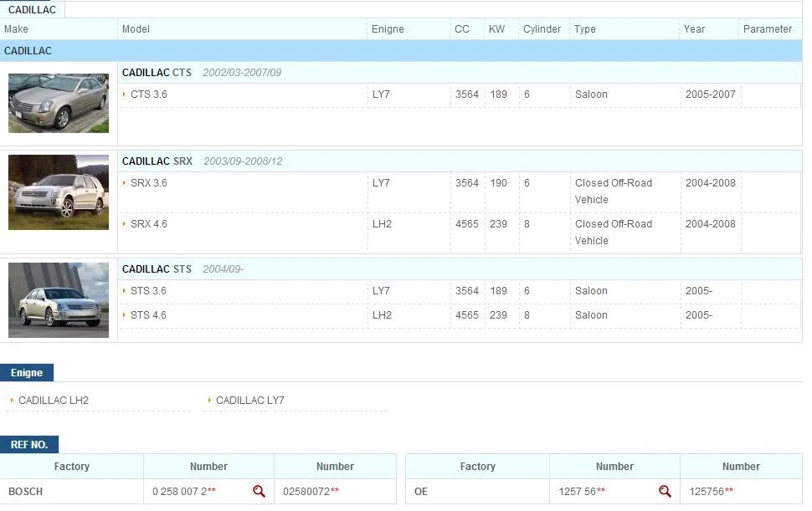
Task: Open the CADILLAC LY7 engine link
Action: tap(250, 401)
